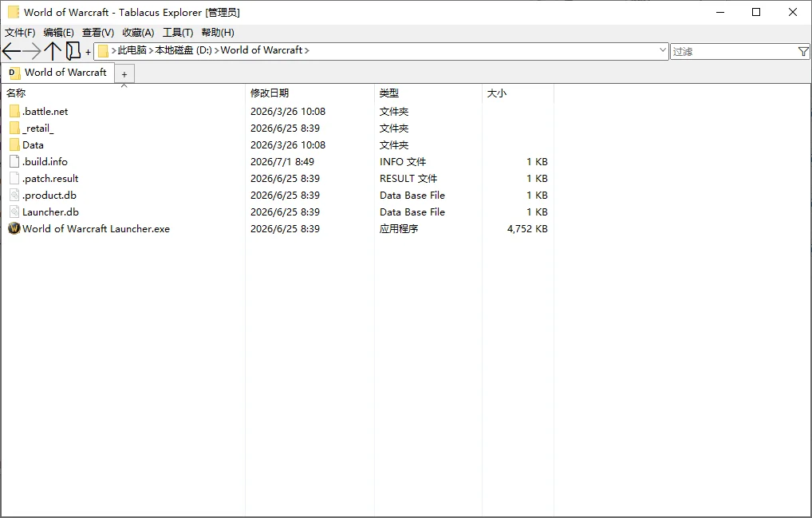Click the bookmark-shaped toolbar icon

[73, 51]
